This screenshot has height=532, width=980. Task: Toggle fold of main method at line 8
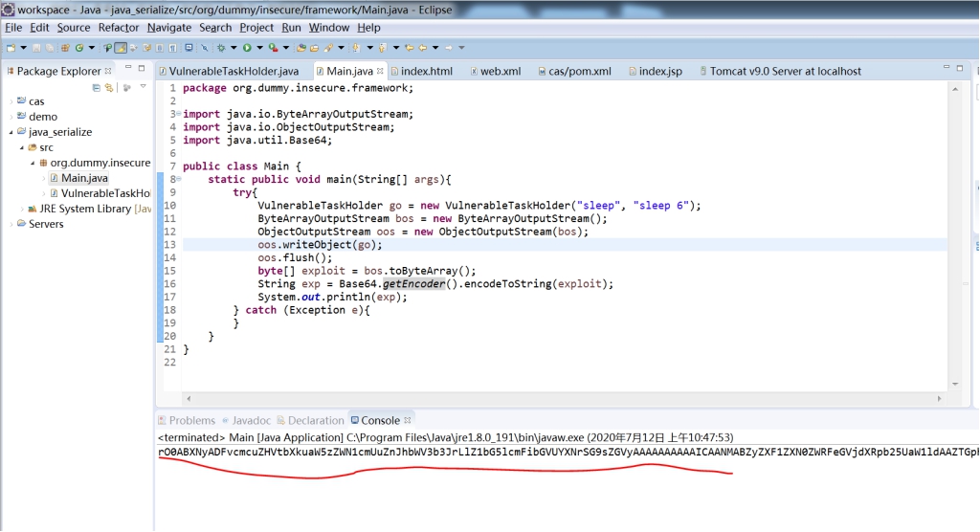click(x=178, y=179)
